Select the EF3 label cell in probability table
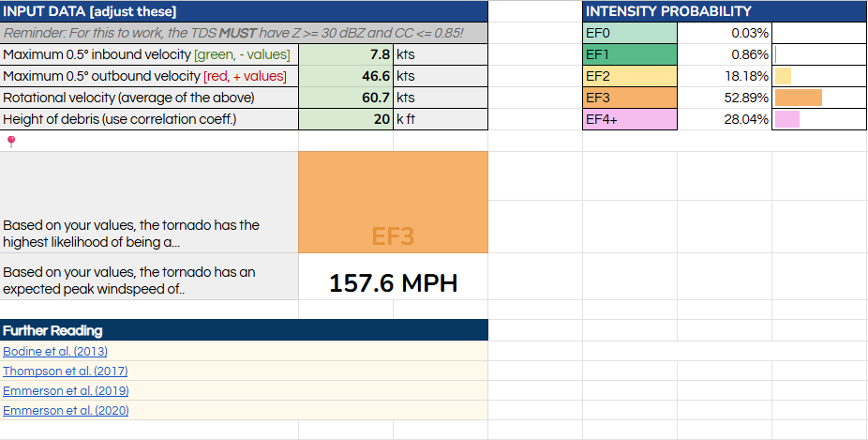868x440 pixels. 630,98
